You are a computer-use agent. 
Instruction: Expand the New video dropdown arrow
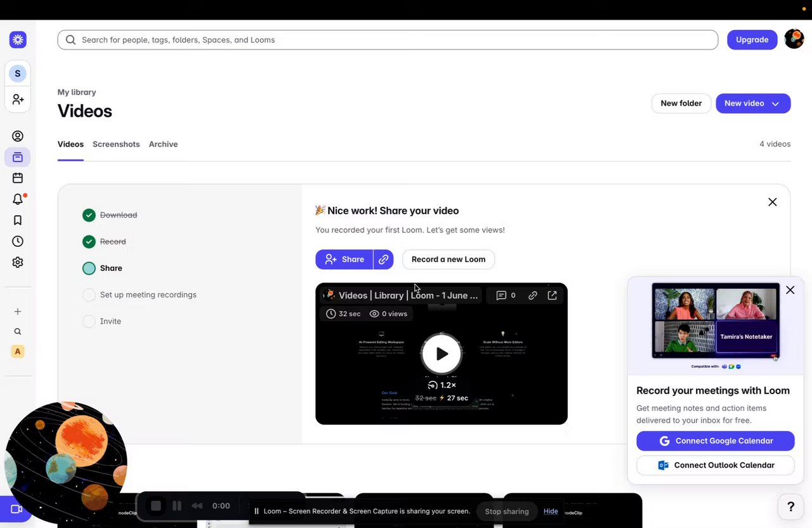coord(775,103)
